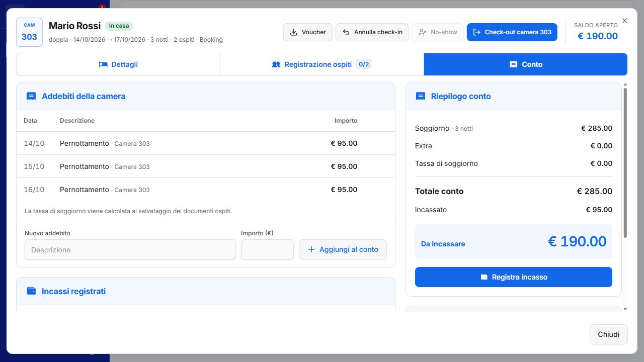
Task: Select the Conto tab
Action: point(526,64)
